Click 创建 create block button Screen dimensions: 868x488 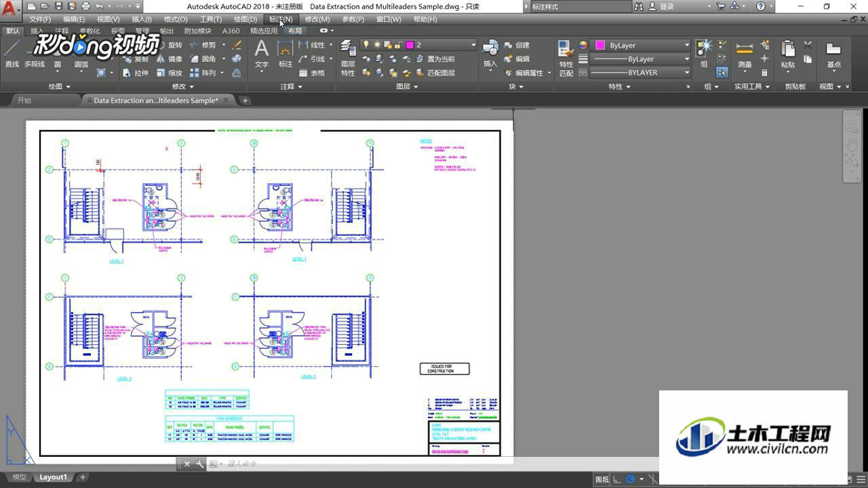pyautogui.click(x=517, y=45)
